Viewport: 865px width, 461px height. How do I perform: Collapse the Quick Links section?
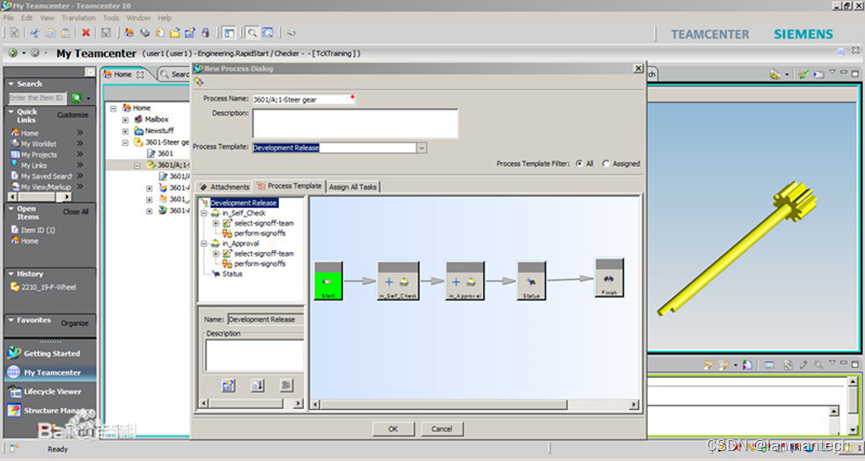[11, 112]
